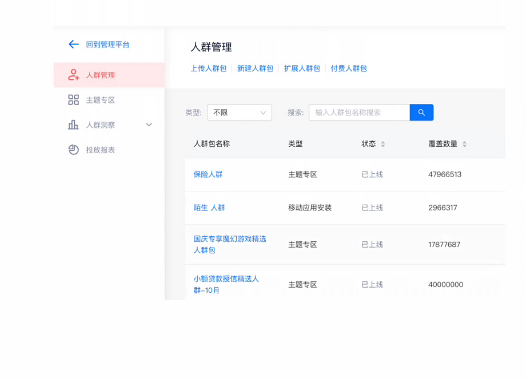
Task: Open the 小额贷款授信精选人群-10月 entry
Action: click(x=226, y=284)
